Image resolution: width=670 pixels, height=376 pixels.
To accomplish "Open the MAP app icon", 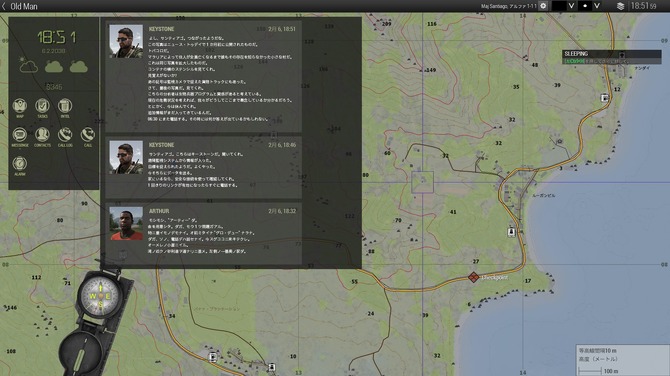I will (20, 106).
